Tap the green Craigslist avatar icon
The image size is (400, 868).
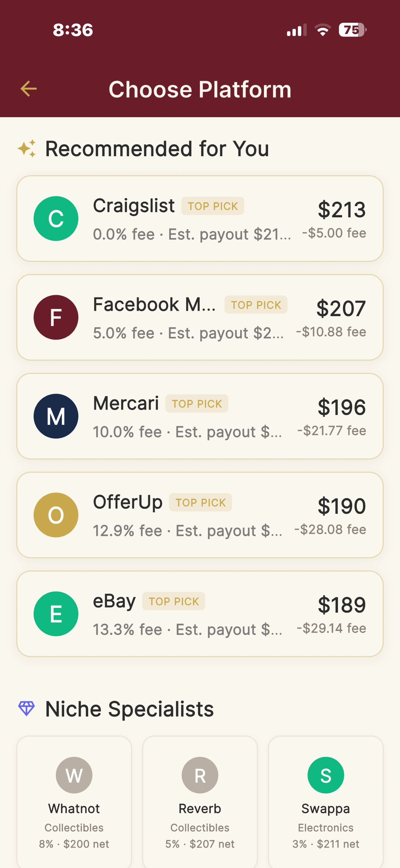coord(56,218)
